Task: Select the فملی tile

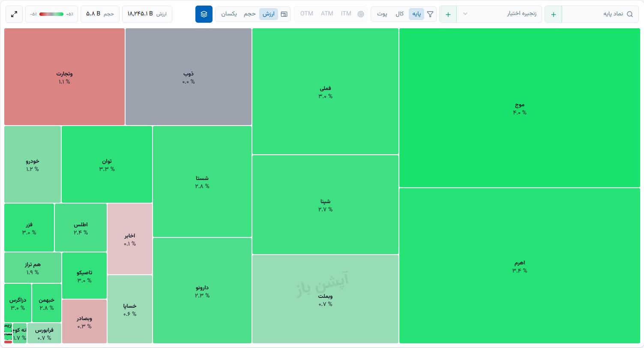Action: 325,91
